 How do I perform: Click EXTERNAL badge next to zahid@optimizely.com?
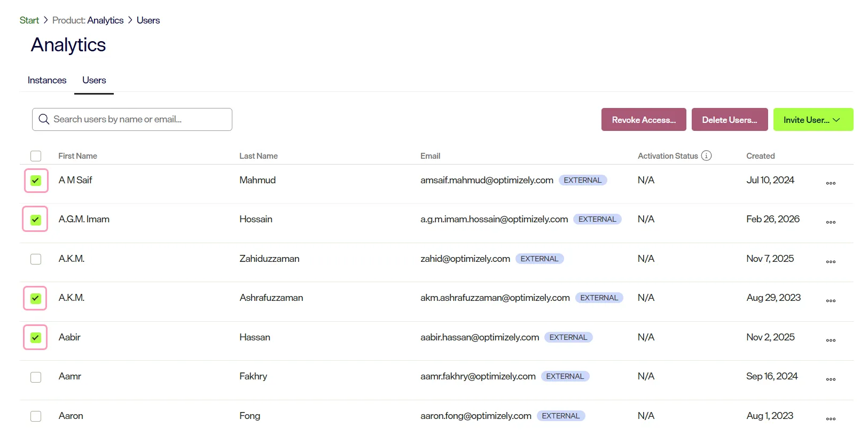[x=539, y=259]
